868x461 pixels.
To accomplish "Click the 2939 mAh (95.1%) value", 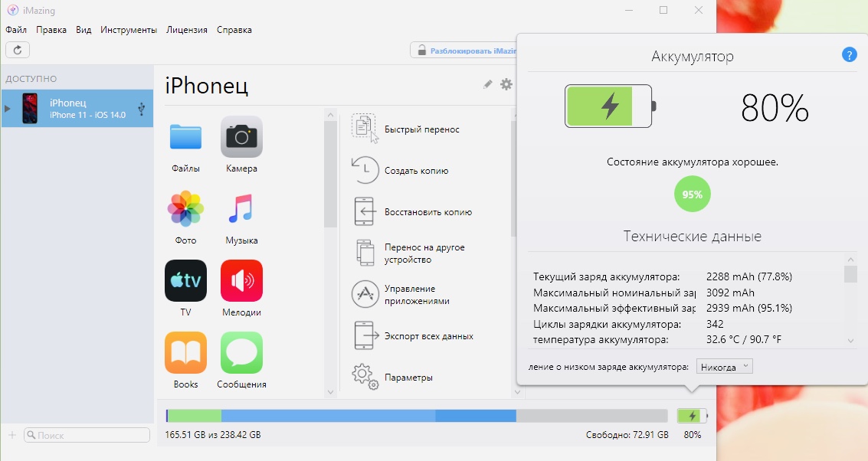I will 749,308.
